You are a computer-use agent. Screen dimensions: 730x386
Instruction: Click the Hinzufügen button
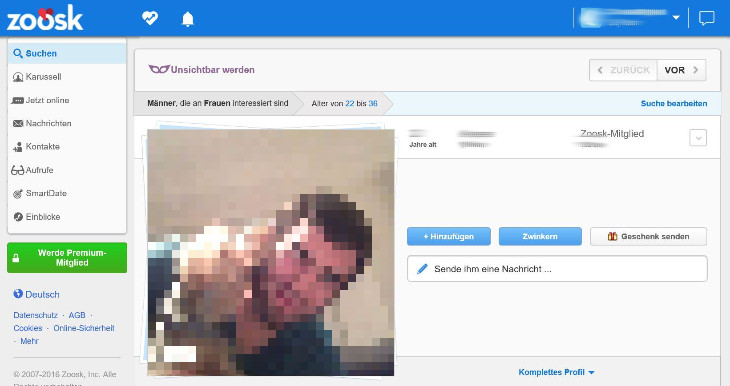449,237
